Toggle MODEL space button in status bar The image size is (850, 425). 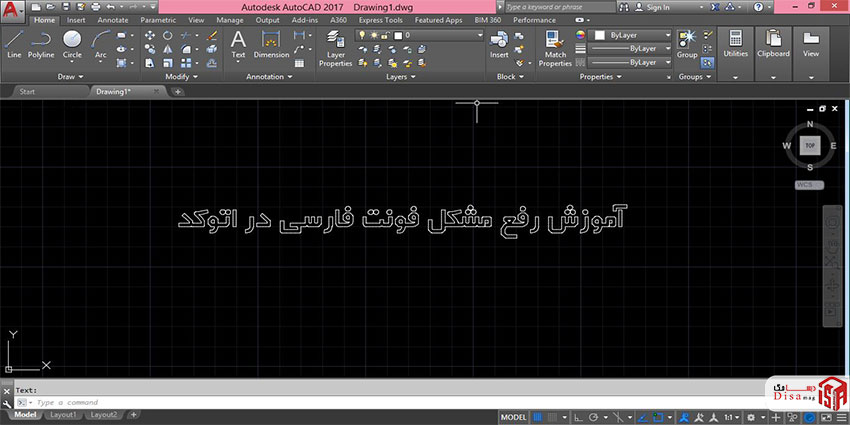(513, 416)
